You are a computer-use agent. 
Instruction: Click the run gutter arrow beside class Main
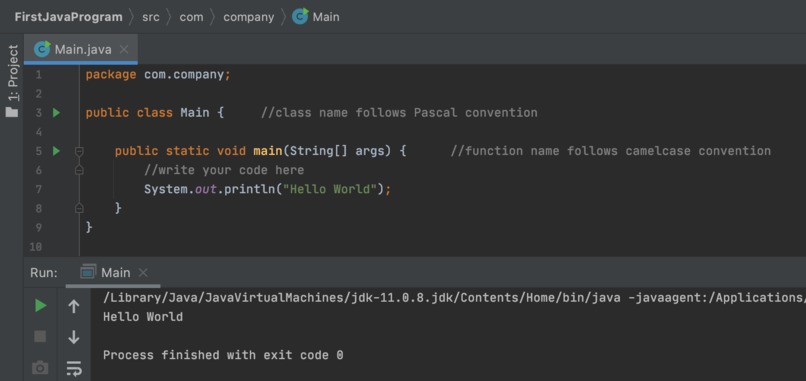(x=56, y=113)
